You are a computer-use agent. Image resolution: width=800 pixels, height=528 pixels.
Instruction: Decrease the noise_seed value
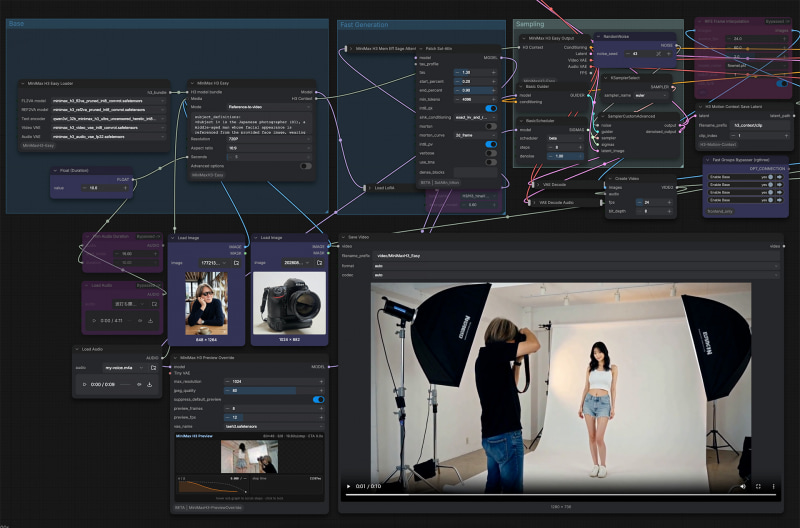click(628, 54)
